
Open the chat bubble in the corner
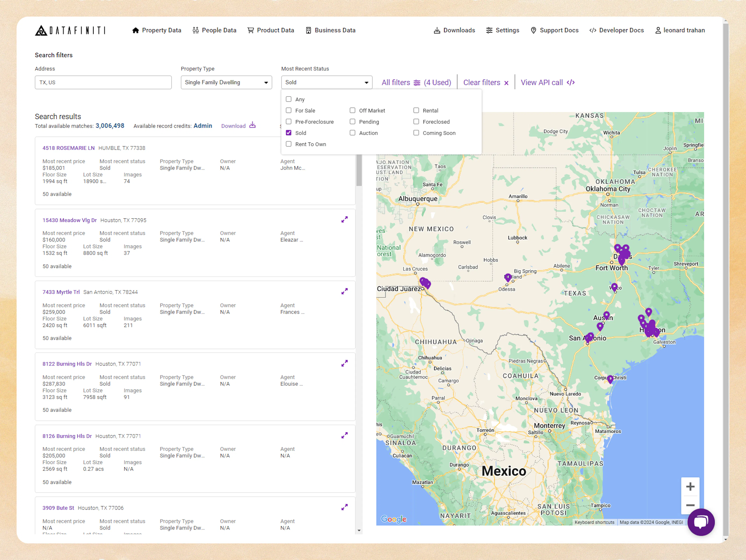701,522
